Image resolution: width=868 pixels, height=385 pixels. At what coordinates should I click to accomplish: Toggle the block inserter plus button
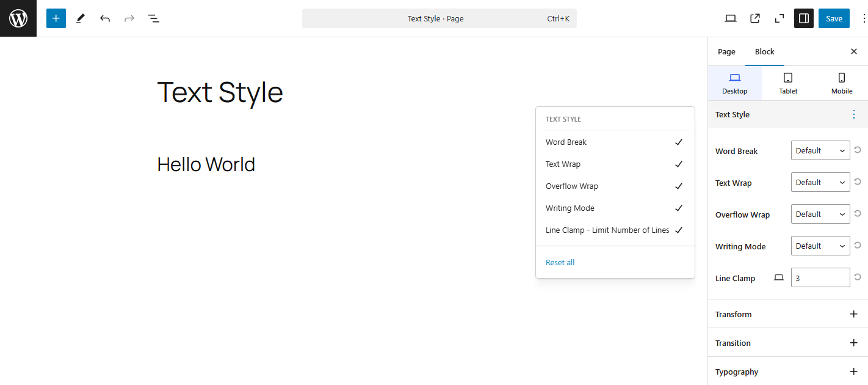pyautogui.click(x=56, y=18)
